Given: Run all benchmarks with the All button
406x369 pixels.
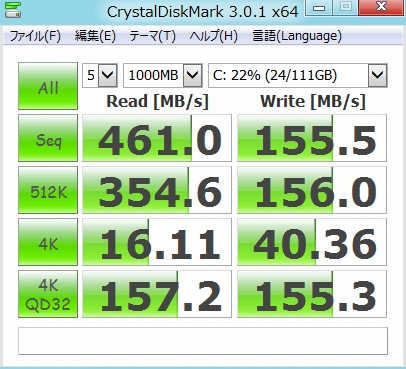Looking at the screenshot, I should point(48,86).
